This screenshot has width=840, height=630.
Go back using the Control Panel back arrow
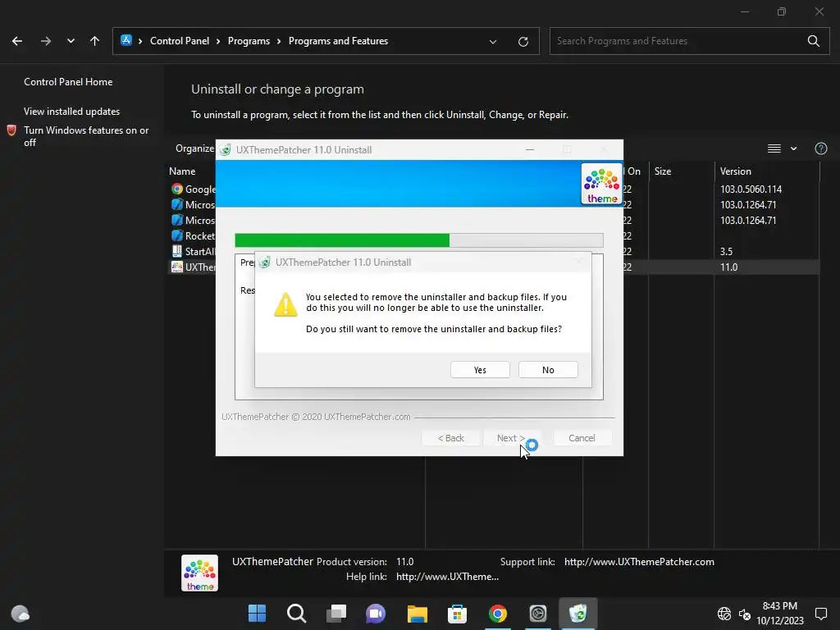pos(17,41)
